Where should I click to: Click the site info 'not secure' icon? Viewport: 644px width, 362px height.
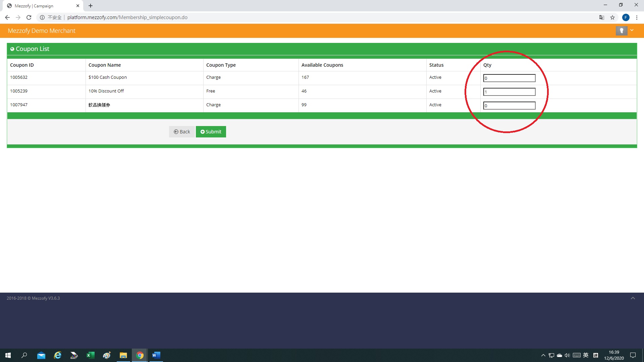(42, 17)
